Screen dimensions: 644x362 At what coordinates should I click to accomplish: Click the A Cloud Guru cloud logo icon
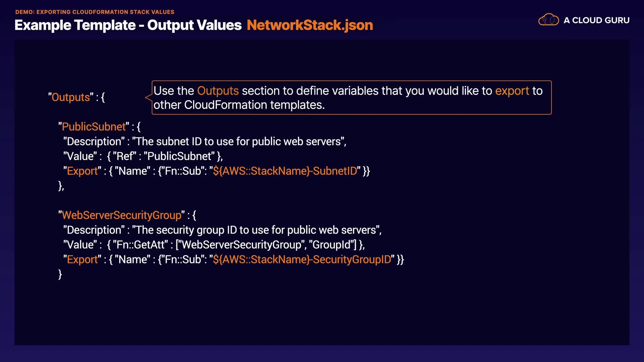coord(548,20)
